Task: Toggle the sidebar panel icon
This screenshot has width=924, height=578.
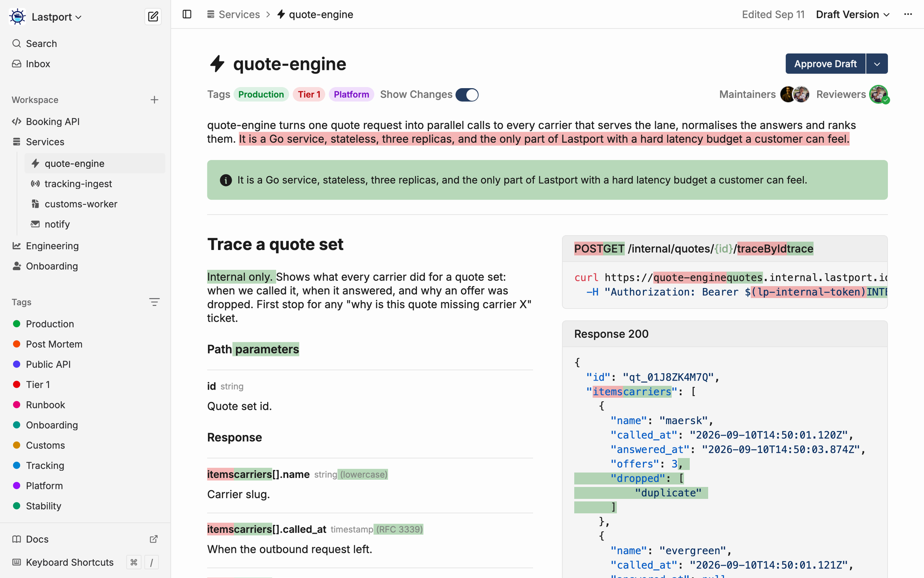Action: point(187,14)
